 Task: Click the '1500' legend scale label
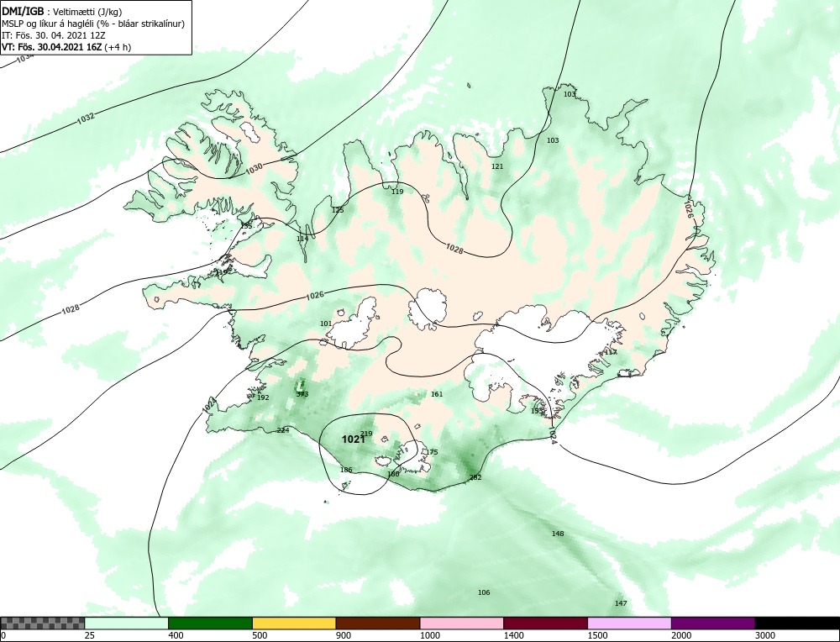[x=598, y=635]
